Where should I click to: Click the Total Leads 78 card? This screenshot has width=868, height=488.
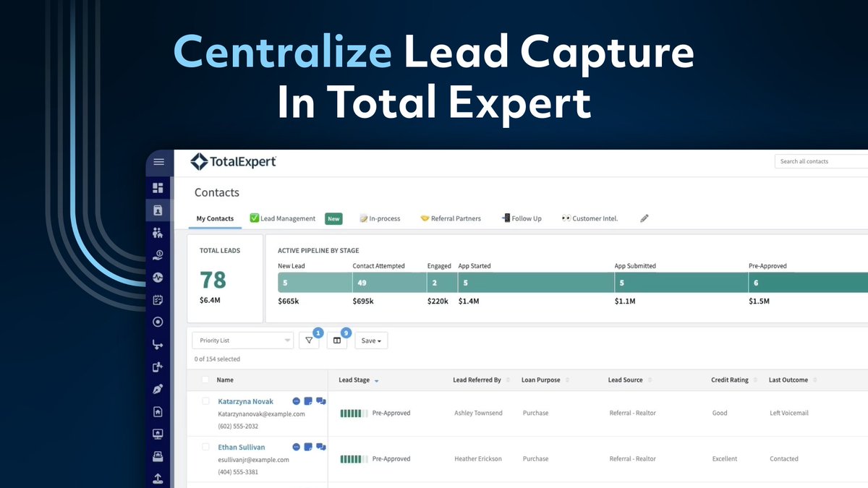[x=225, y=278]
